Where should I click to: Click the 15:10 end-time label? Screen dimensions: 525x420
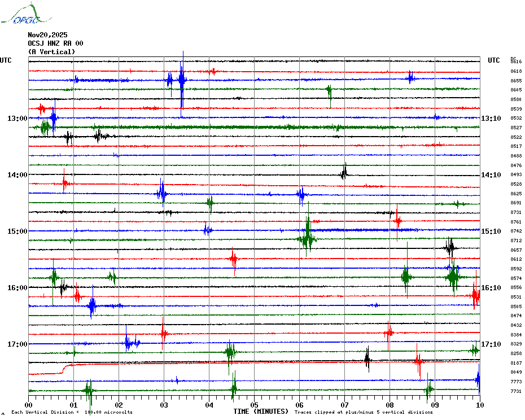coord(491,231)
